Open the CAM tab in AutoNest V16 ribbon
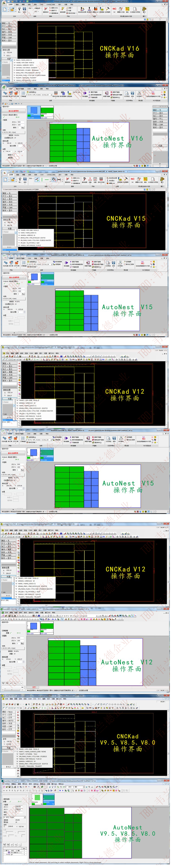Image resolution: width=171 pixels, height=868 pixels. pyautogui.click(x=29, y=88)
